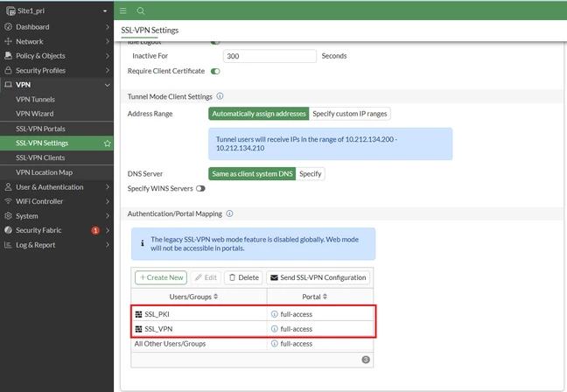Screen dimensions: 567x392
Task: Click the SSL_VPN group icon
Action: pyautogui.click(x=138, y=329)
